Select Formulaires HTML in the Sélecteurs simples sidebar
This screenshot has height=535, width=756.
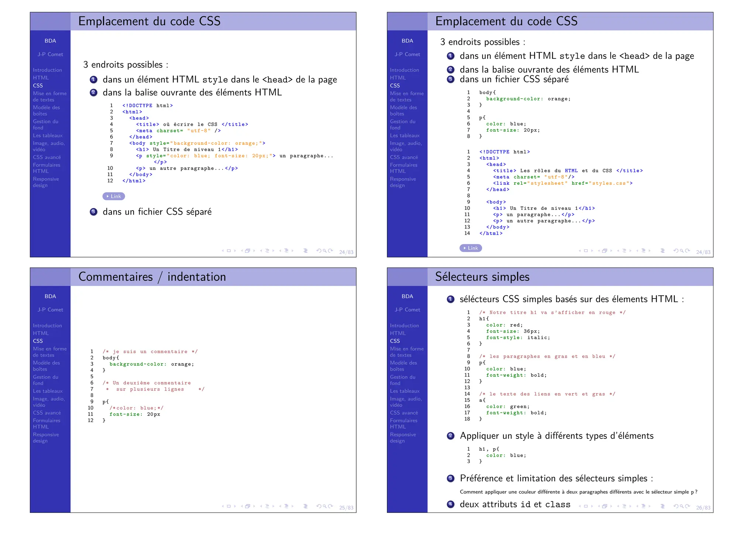click(x=403, y=423)
